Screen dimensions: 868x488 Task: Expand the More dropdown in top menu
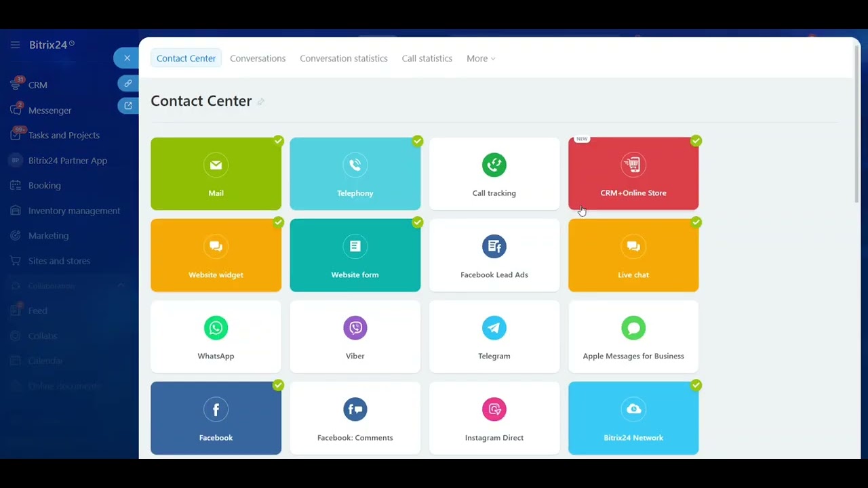tap(481, 58)
